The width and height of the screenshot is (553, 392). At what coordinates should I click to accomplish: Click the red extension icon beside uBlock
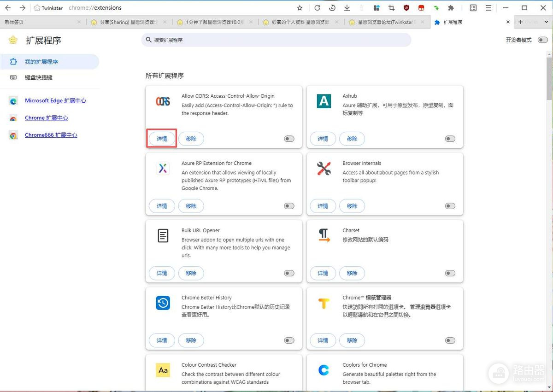421,8
